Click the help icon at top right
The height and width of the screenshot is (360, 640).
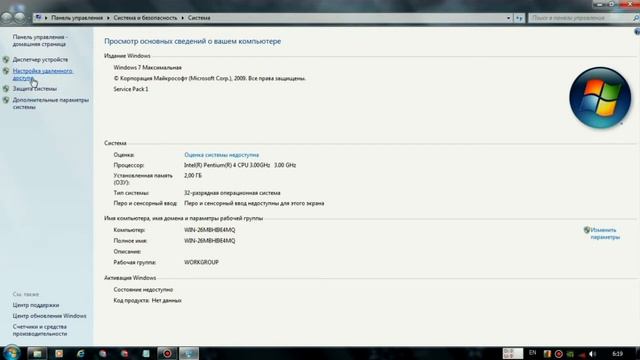pyautogui.click(x=637, y=32)
